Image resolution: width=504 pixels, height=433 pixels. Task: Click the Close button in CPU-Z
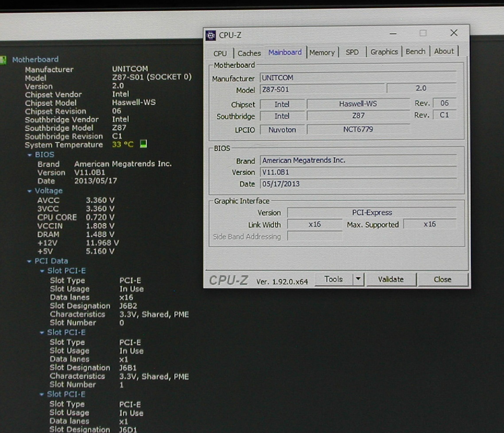pos(442,279)
